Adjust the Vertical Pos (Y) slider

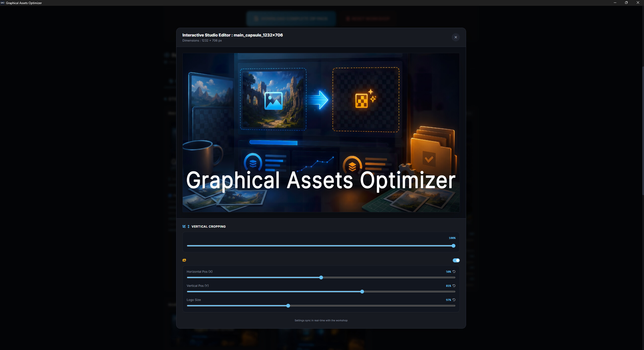pos(321,292)
